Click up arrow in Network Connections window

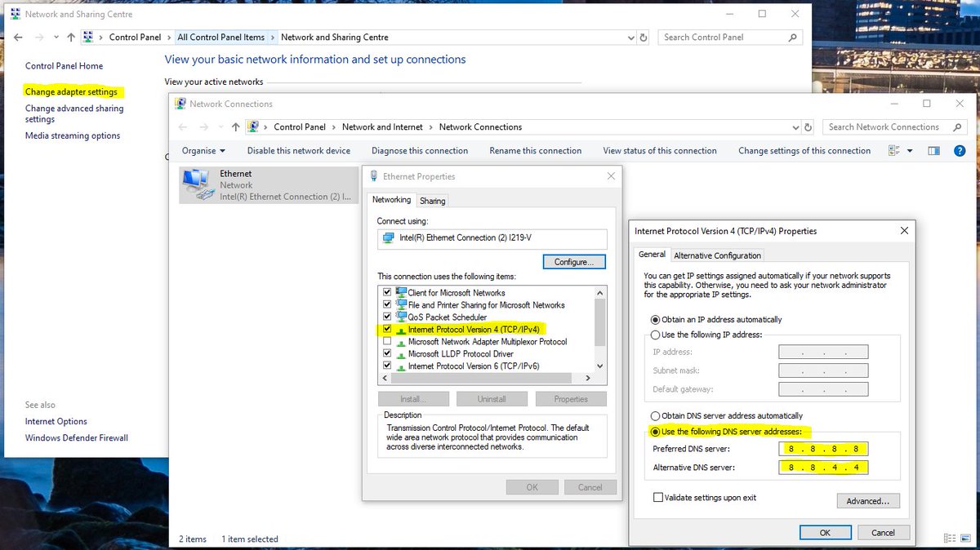click(x=236, y=127)
